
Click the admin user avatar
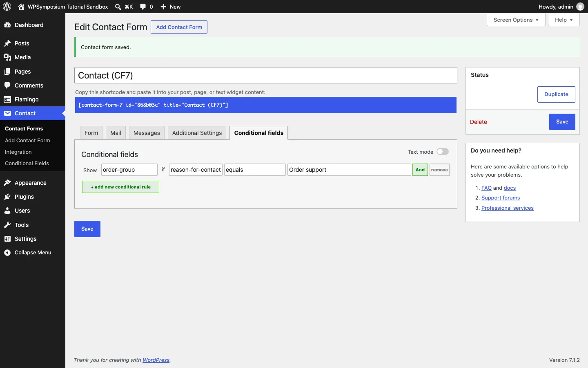coord(580,7)
